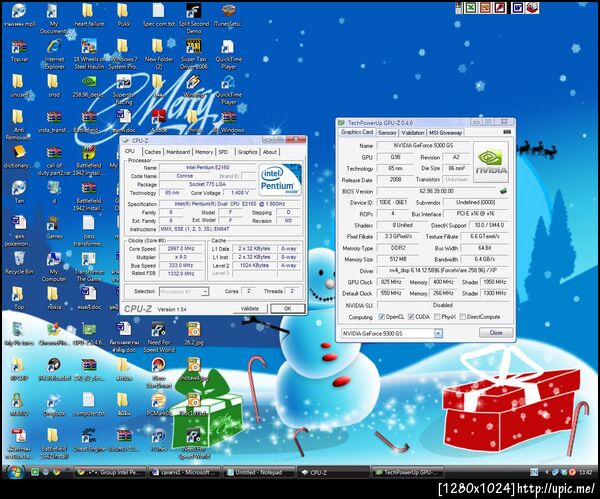Select the CPU tab in CPU-Z
The height and width of the screenshot is (499, 600).
130,151
